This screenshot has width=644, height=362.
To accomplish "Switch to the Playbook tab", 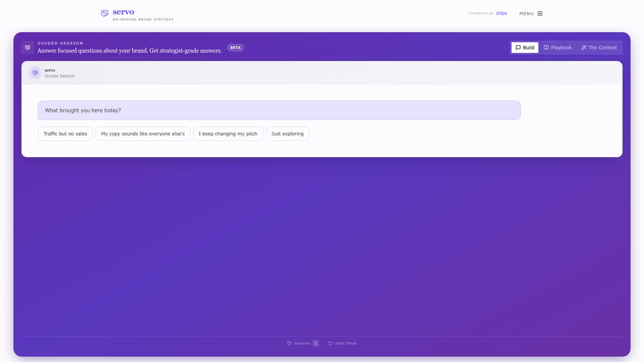I will 557,48.
